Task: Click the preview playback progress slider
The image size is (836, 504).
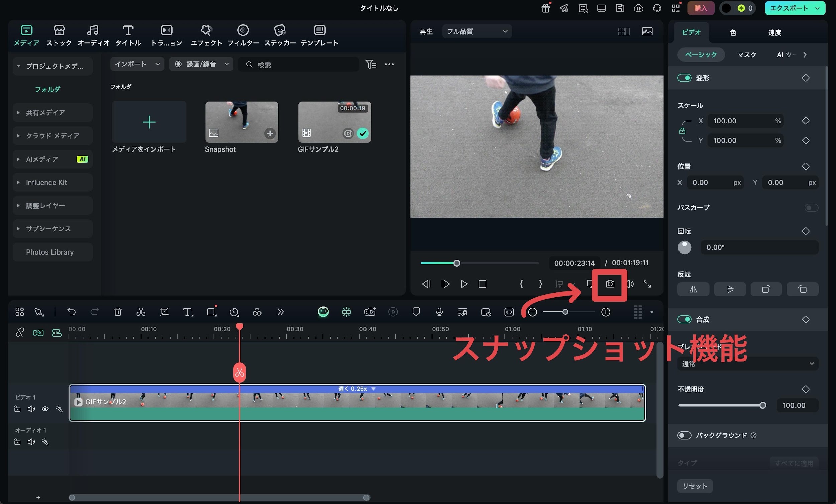Action: (480, 263)
